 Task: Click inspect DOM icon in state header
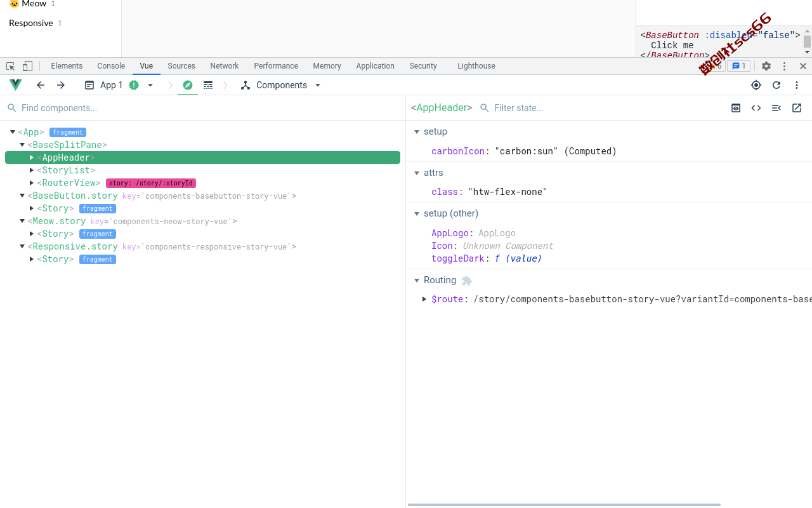pos(776,108)
